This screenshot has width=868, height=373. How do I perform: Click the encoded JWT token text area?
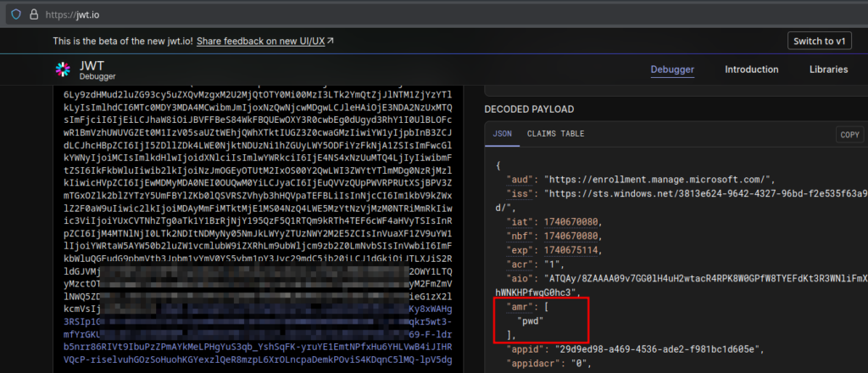tap(258, 230)
